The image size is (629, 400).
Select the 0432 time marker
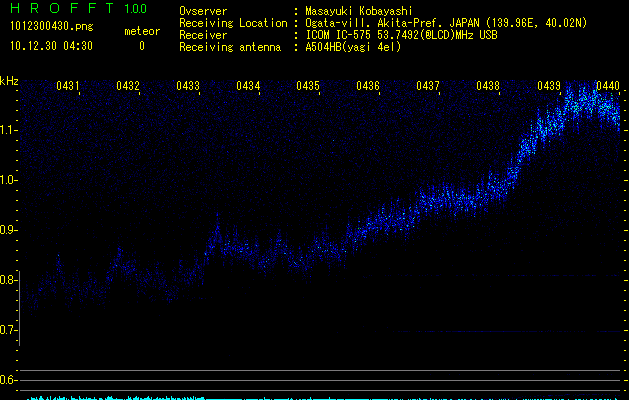click(x=128, y=87)
